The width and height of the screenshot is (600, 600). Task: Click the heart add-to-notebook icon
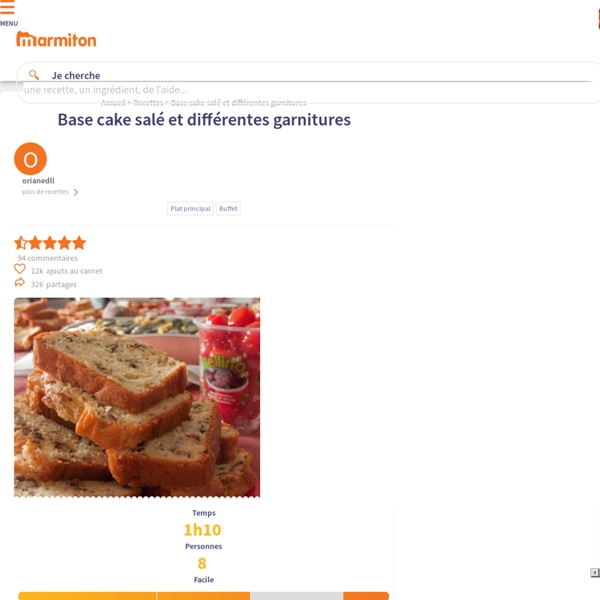[x=20, y=269]
